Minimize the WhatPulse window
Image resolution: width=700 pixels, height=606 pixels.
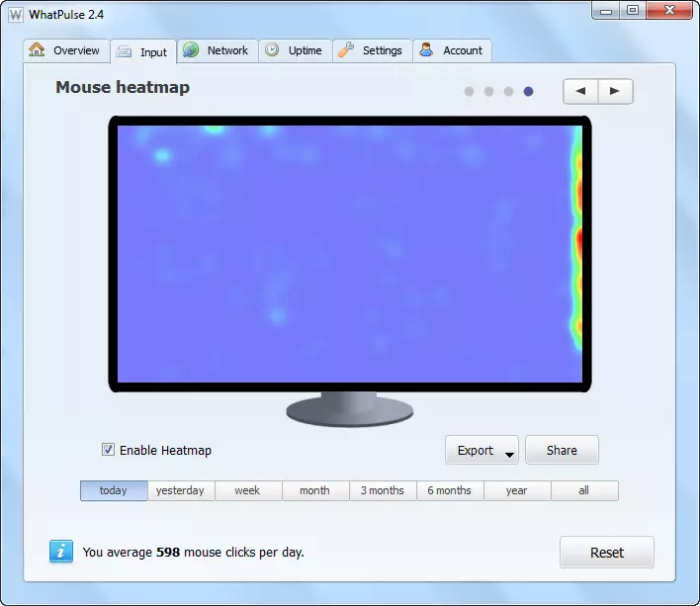(606, 11)
